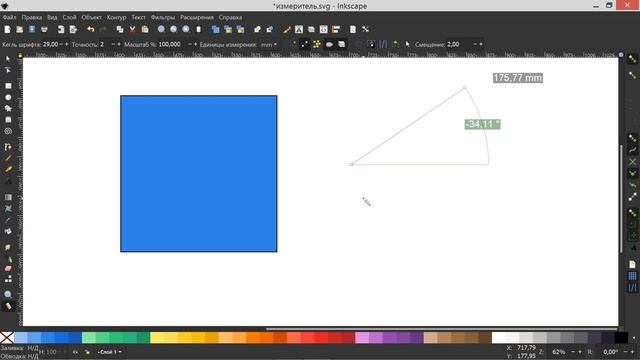This screenshot has width=640, height=360.
Task: Save the document
Action: tap(32, 29)
